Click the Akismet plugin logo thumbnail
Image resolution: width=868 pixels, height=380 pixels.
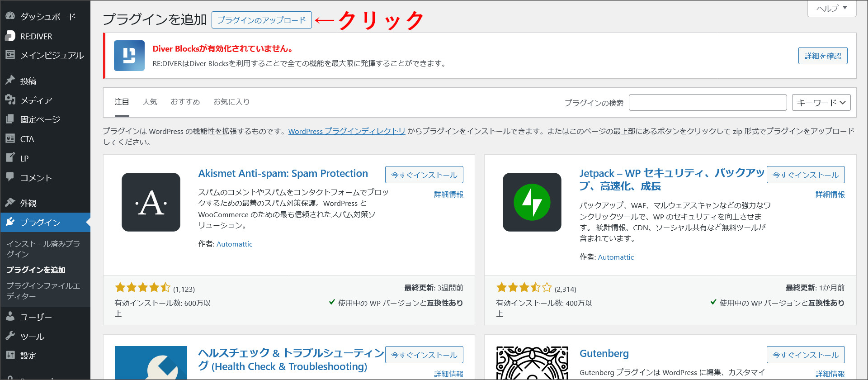tap(151, 202)
